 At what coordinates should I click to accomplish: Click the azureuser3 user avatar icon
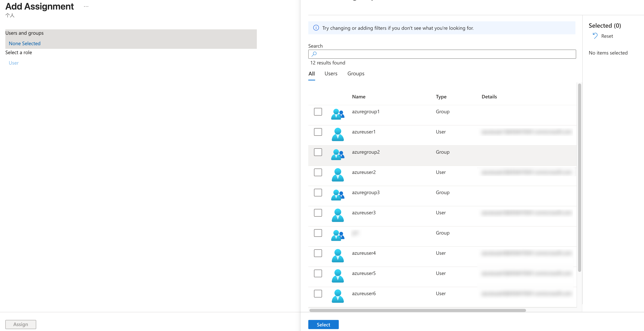tap(337, 215)
